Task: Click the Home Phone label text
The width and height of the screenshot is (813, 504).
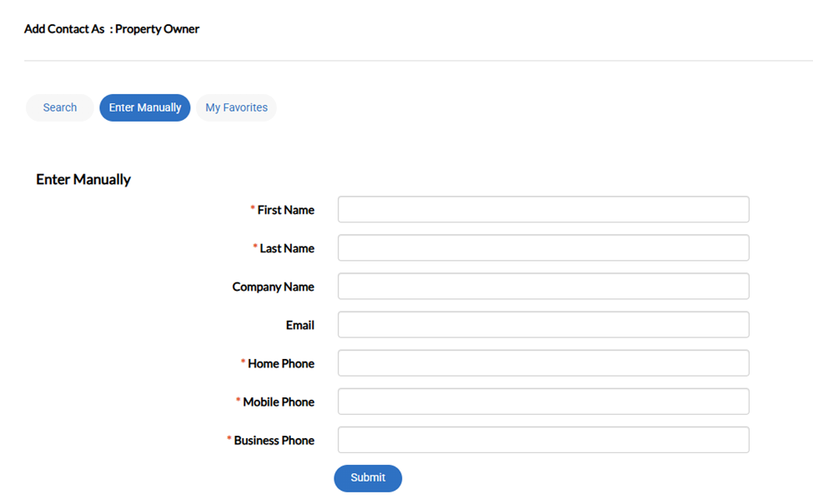Action: tap(280, 363)
